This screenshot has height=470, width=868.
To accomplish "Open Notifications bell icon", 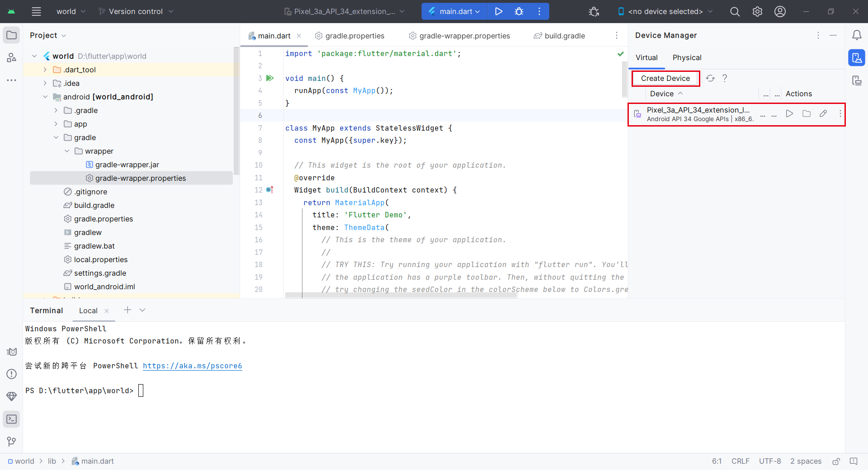I will pyautogui.click(x=857, y=35).
